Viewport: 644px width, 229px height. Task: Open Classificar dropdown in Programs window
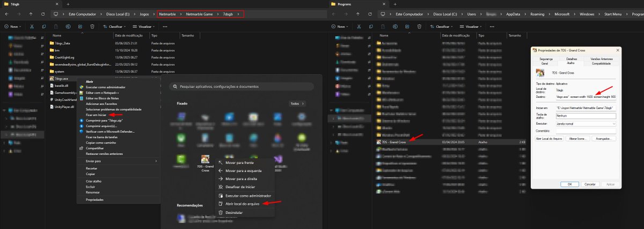tap(442, 26)
